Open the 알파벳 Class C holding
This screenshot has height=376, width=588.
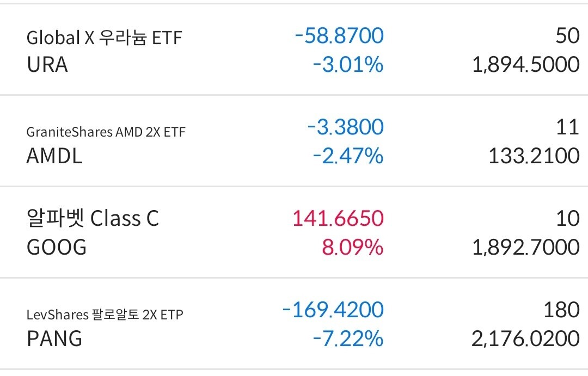[x=93, y=219]
